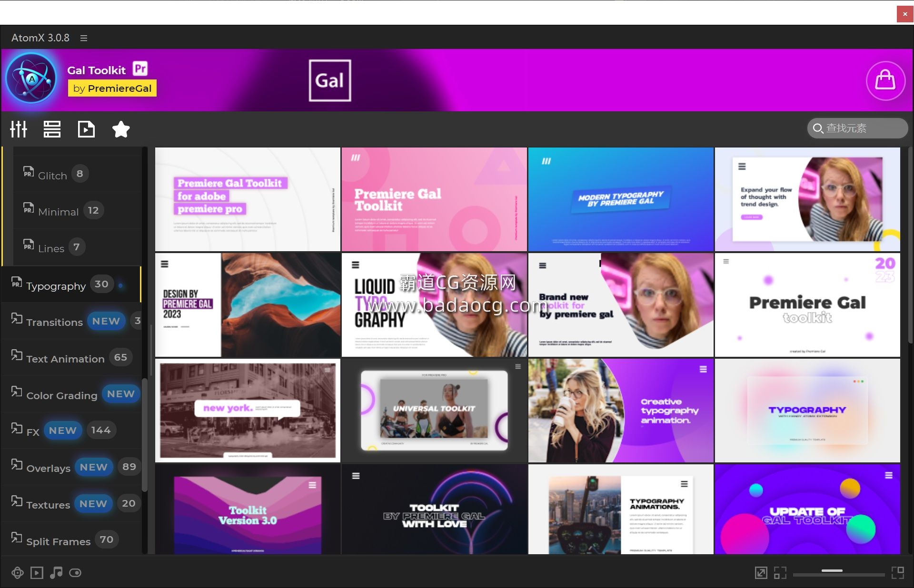Click the category list scrollbar
Screen dimensions: 914x588
pos(145,435)
